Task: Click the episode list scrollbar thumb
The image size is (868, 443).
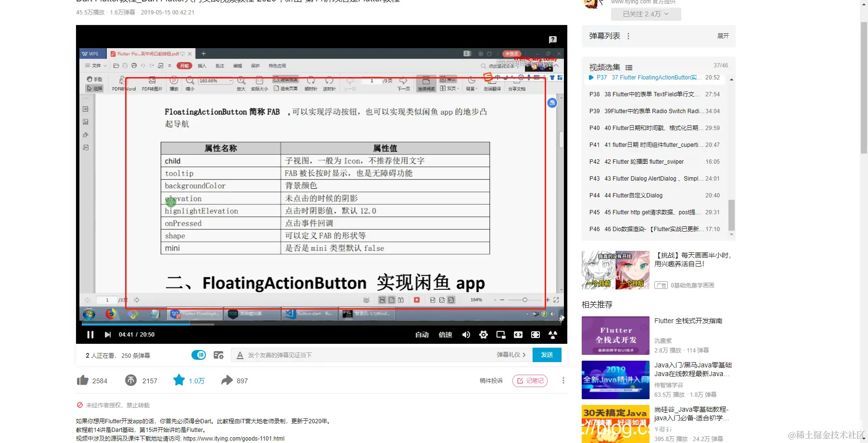Action: click(731, 215)
